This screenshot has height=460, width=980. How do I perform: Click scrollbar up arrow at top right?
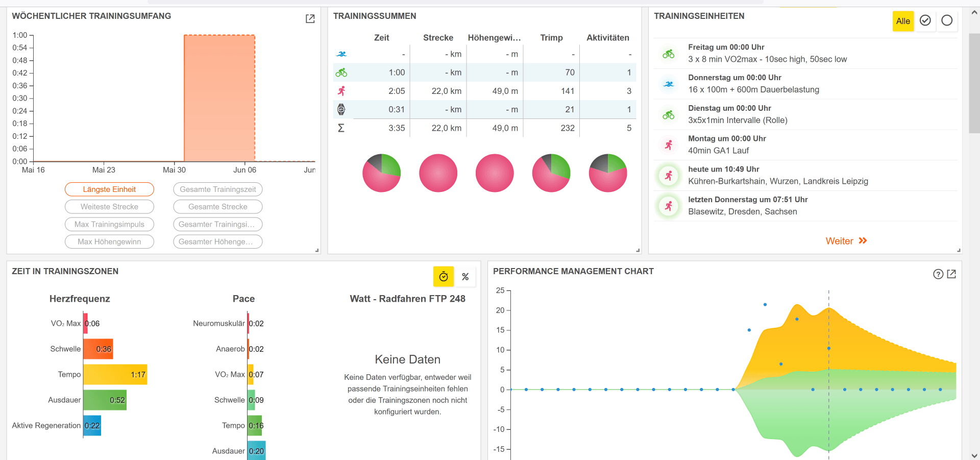tap(974, 13)
